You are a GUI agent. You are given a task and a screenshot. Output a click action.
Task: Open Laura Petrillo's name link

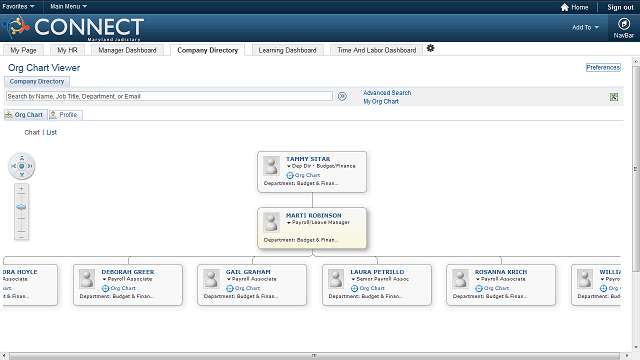(x=377, y=272)
